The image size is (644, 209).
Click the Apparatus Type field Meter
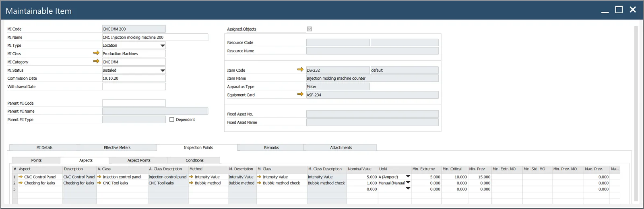[x=338, y=87]
